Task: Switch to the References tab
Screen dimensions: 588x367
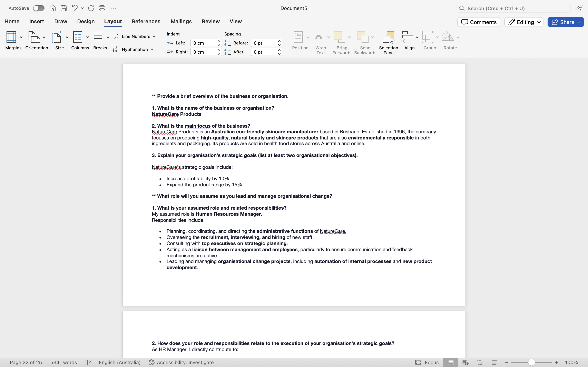Action: [x=146, y=21]
